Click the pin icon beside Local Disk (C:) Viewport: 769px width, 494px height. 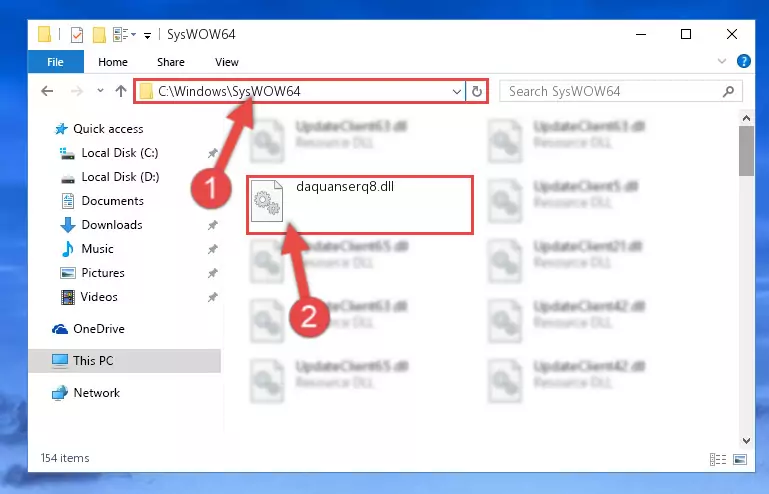pyautogui.click(x=212, y=153)
